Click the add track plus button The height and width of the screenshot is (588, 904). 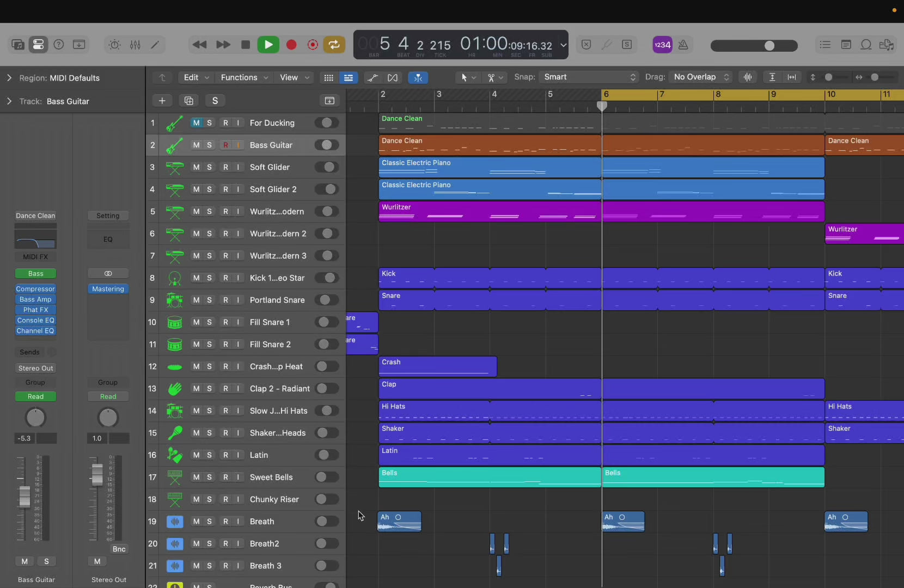[x=162, y=101]
